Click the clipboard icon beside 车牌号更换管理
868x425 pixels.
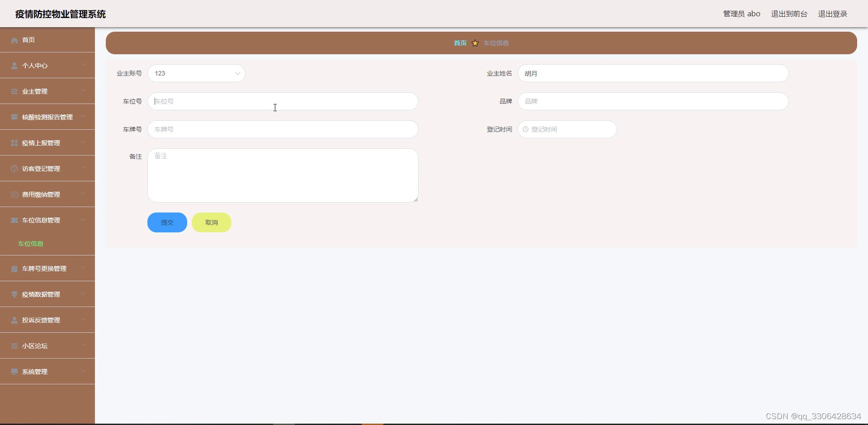(14, 269)
